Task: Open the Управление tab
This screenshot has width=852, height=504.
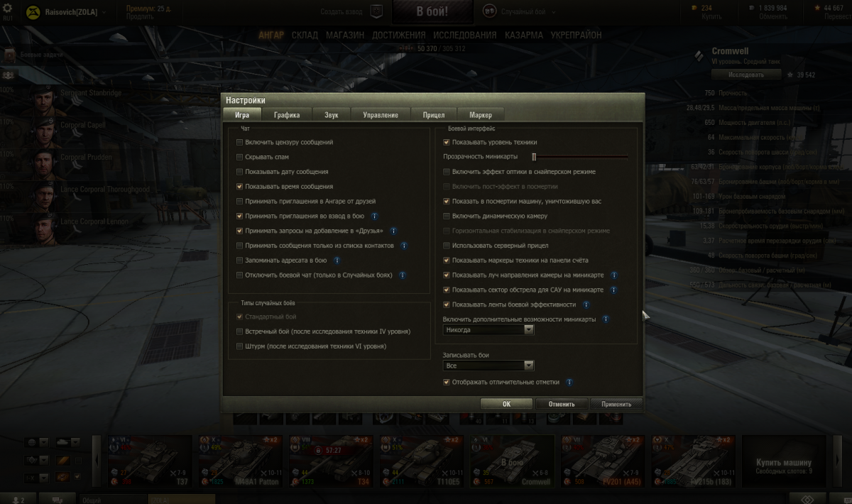Action: pos(381,115)
